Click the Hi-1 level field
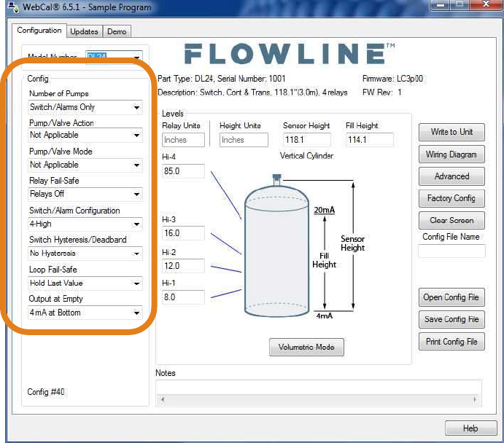The width and height of the screenshot is (504, 443). point(183,297)
